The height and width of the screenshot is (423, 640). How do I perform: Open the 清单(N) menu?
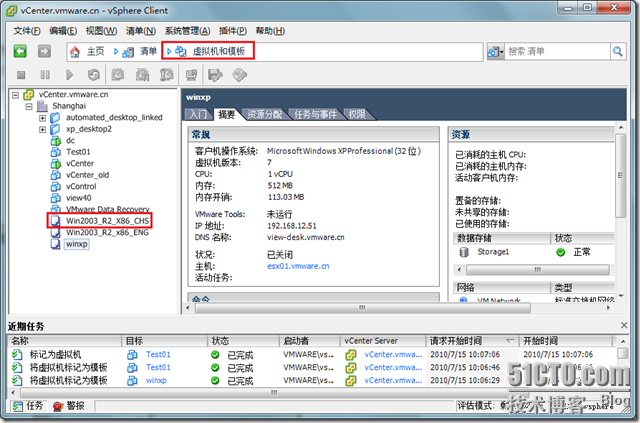click(140, 31)
